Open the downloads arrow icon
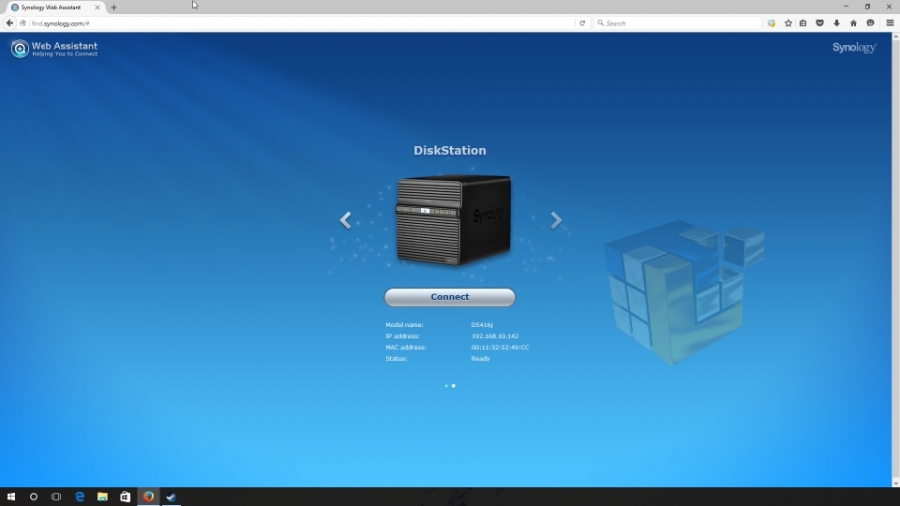900x506 pixels. click(x=836, y=24)
